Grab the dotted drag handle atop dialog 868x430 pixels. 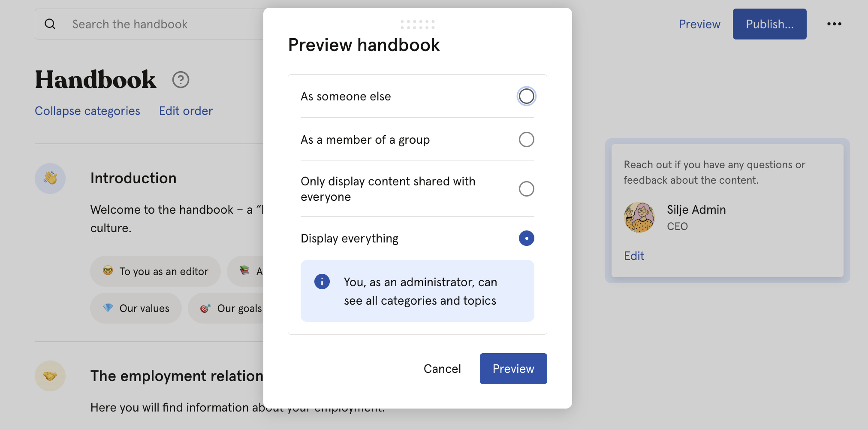tap(418, 24)
